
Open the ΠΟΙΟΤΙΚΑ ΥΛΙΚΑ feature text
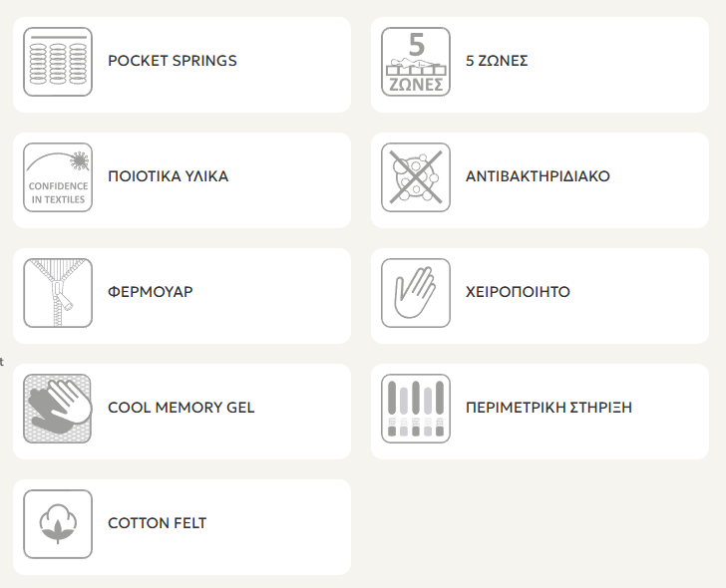169,176
